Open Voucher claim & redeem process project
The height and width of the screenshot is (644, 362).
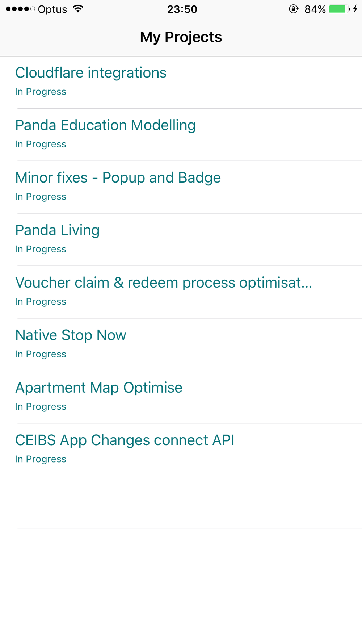click(x=181, y=292)
